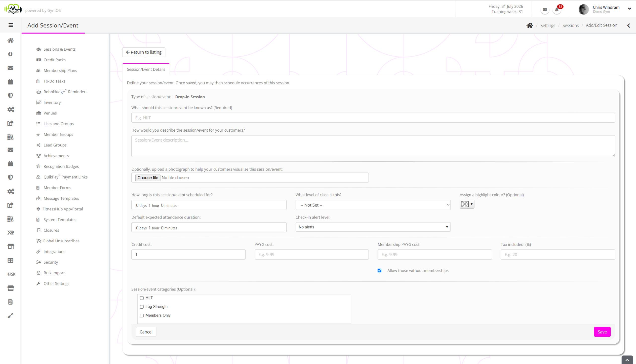Click the home icon in left sidebar
Screen dimensions: 636x364
coord(10,40)
